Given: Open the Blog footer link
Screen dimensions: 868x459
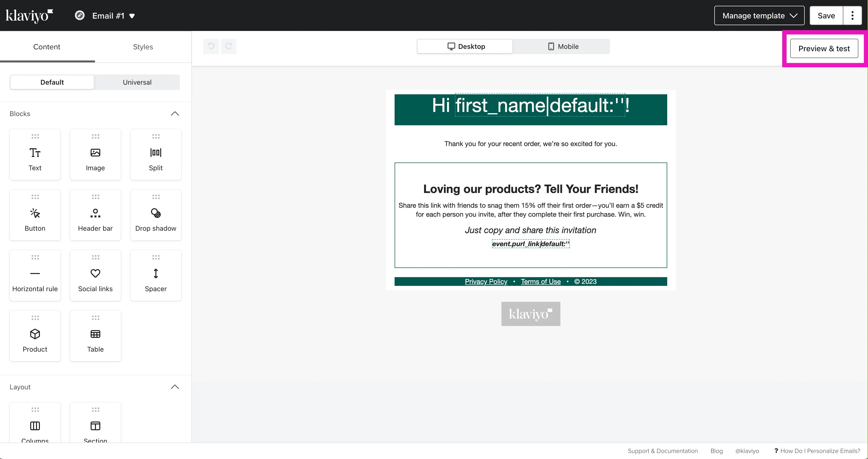Looking at the screenshot, I should (x=717, y=451).
